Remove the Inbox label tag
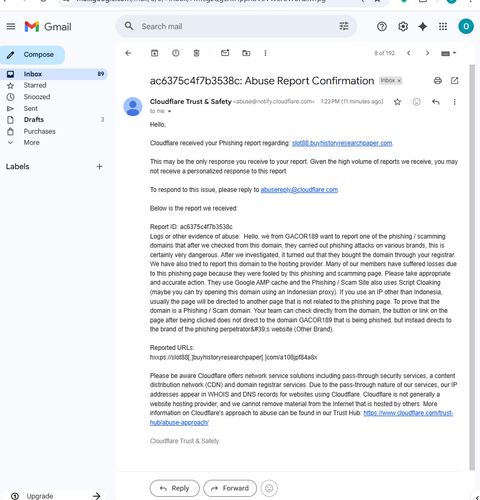The width and height of the screenshot is (480, 500). pyautogui.click(x=399, y=80)
